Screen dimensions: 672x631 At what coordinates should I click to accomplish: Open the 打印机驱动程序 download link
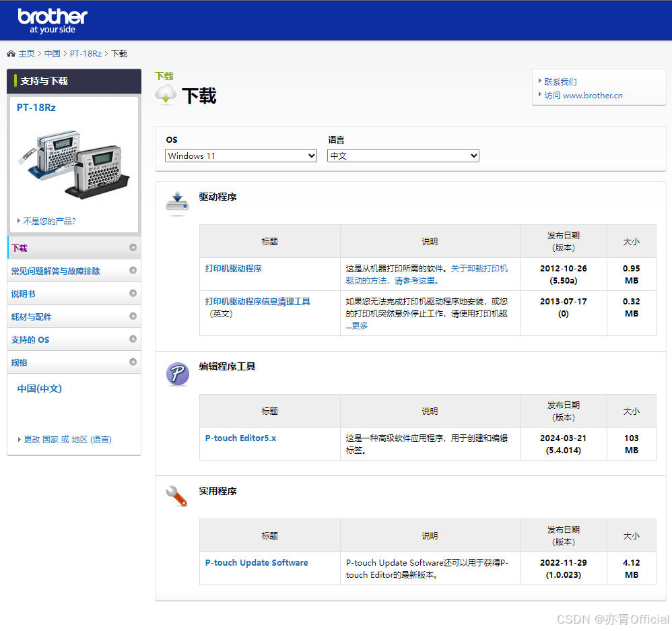click(233, 268)
